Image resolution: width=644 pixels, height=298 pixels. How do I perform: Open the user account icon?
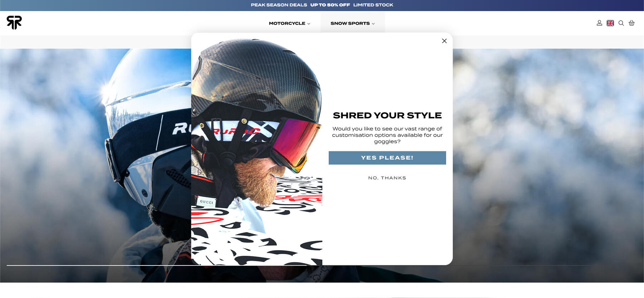(x=599, y=23)
